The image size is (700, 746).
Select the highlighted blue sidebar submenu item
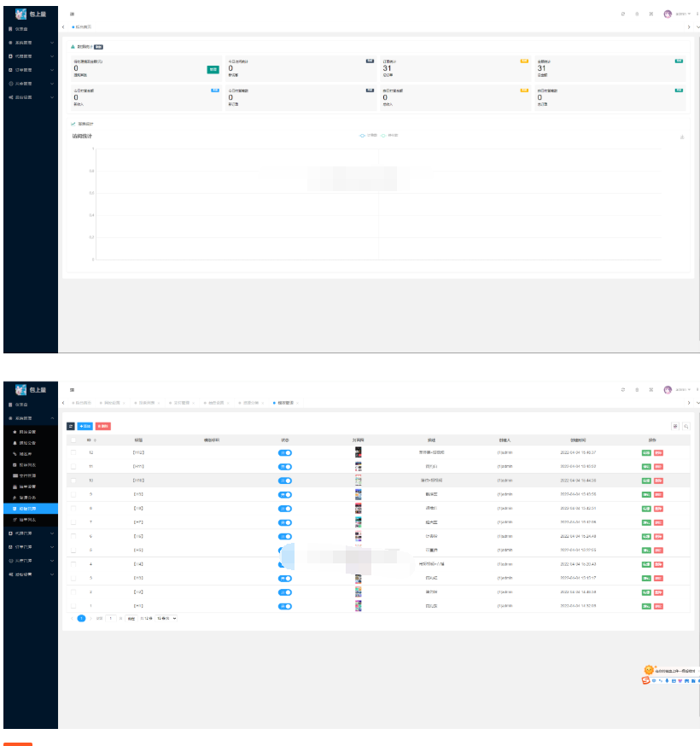30,508
